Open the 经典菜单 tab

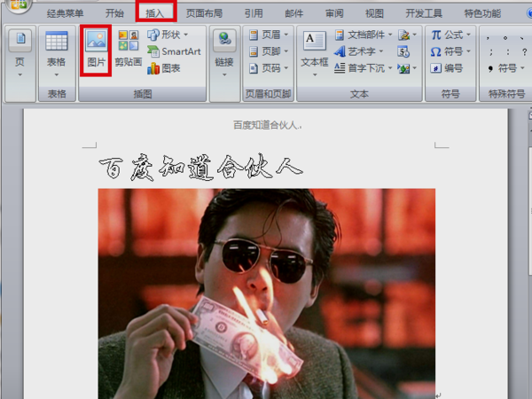65,13
